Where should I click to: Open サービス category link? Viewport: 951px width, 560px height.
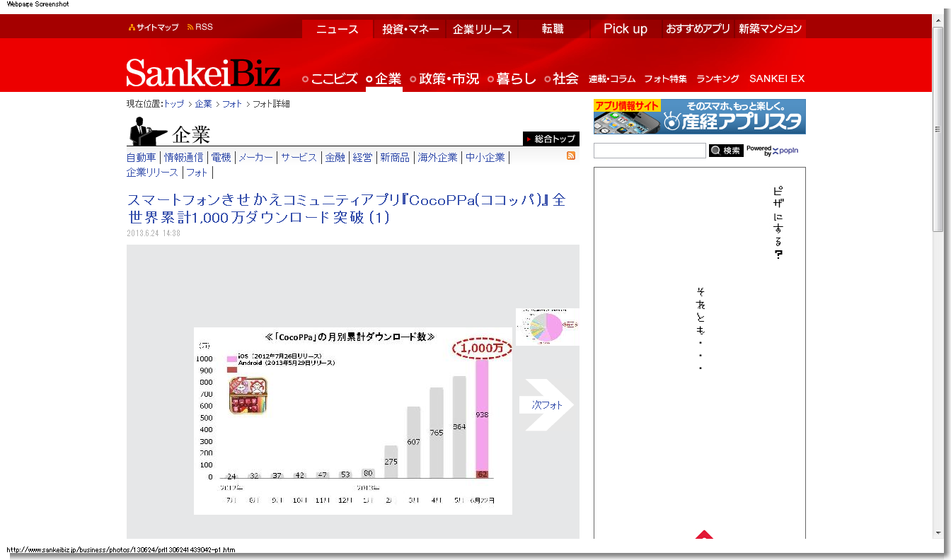click(x=299, y=158)
